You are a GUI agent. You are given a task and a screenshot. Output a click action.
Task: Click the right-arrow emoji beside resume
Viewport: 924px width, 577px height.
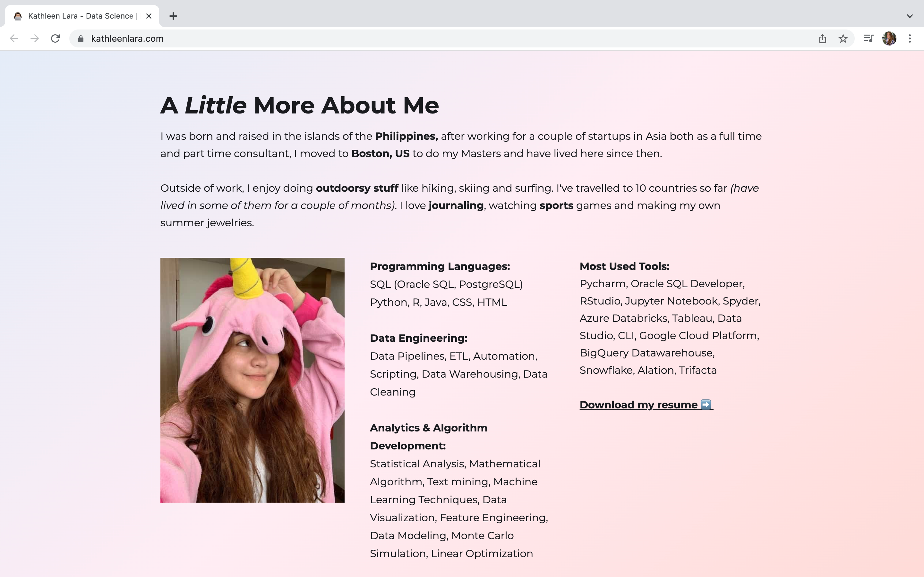click(706, 404)
